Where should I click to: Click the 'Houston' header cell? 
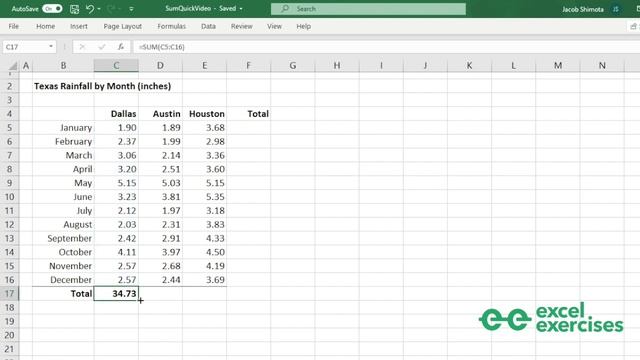click(x=204, y=114)
